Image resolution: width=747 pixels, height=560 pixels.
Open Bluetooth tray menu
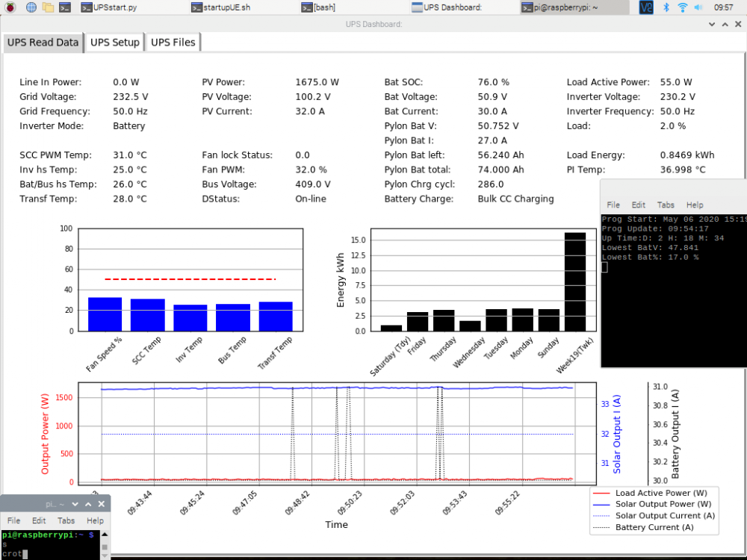(x=666, y=7)
